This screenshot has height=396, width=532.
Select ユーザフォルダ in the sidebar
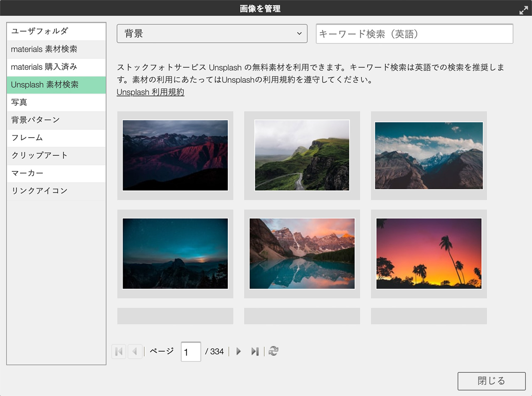pos(56,31)
